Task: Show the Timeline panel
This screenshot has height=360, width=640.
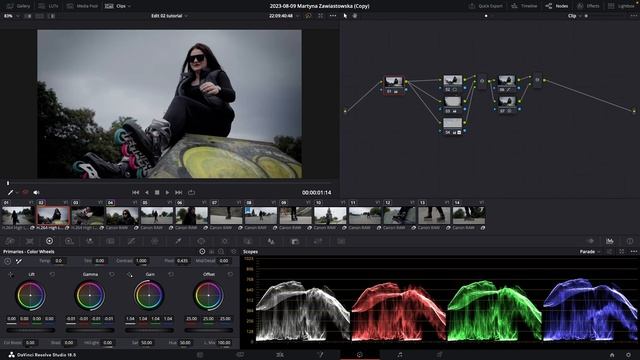Action: pos(524,6)
